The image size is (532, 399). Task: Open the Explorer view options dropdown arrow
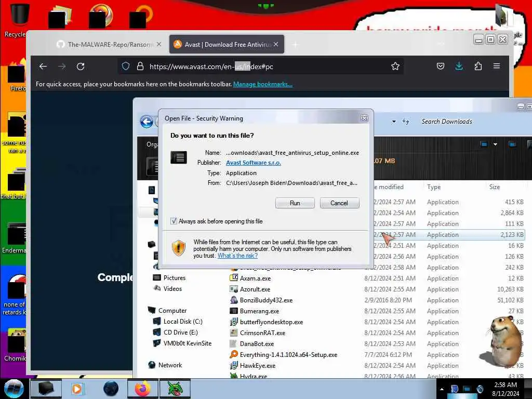click(x=495, y=144)
